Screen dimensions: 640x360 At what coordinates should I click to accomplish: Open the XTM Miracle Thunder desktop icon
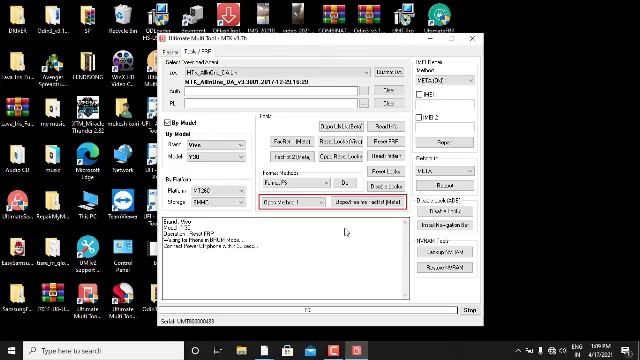(x=87, y=115)
